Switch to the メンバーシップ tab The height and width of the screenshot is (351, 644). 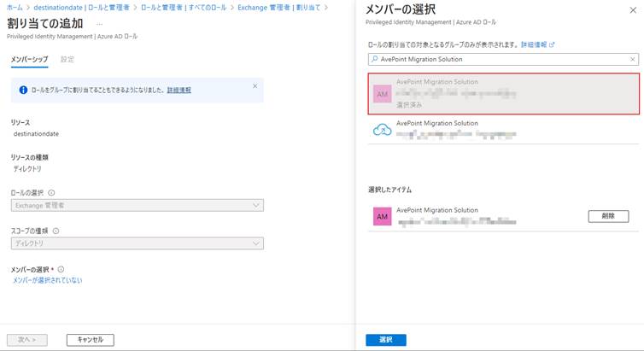29,60
